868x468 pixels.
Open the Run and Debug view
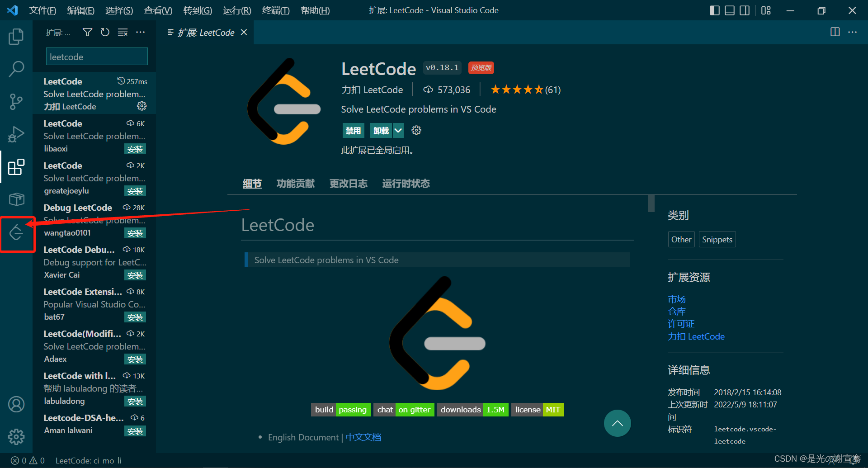(16, 134)
